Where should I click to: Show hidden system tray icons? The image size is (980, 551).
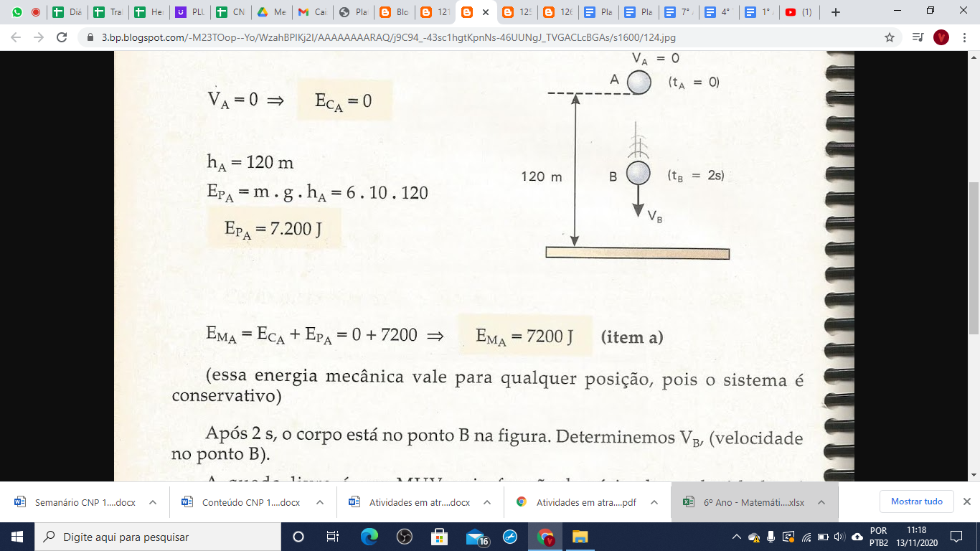(736, 537)
